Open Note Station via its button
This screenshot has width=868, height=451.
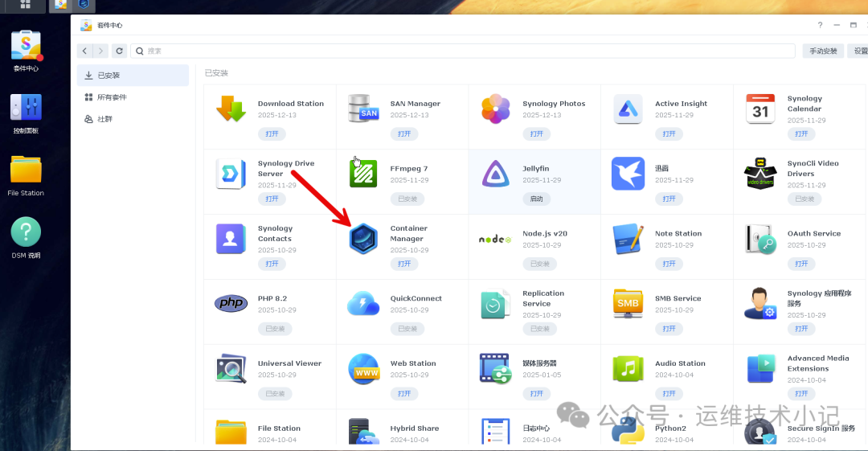(x=669, y=264)
